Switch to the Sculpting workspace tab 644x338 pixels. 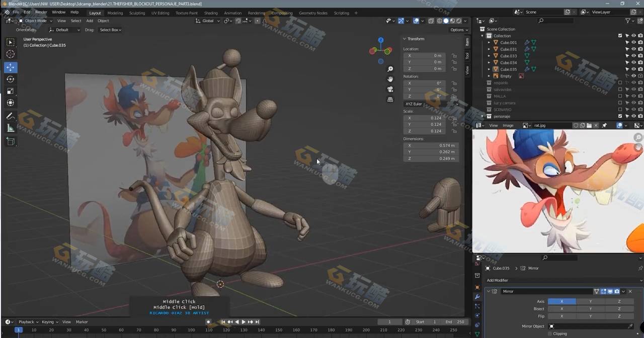137,13
